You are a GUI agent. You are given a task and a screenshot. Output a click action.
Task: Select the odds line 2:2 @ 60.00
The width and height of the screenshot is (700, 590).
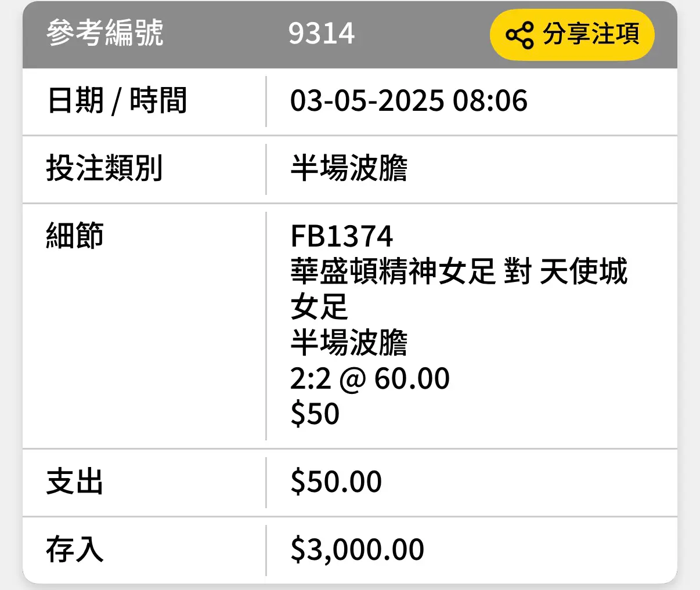pyautogui.click(x=370, y=378)
